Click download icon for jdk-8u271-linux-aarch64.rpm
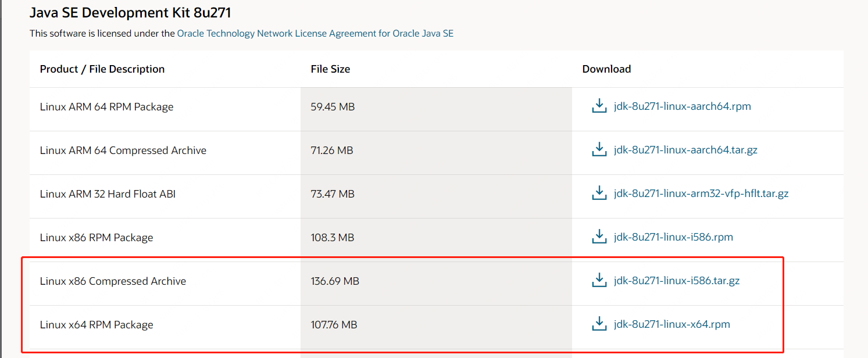The image size is (868, 358). (599, 106)
